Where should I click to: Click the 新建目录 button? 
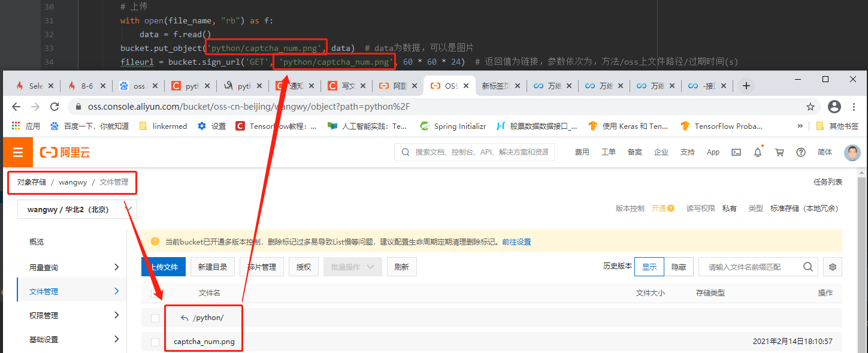pos(213,267)
